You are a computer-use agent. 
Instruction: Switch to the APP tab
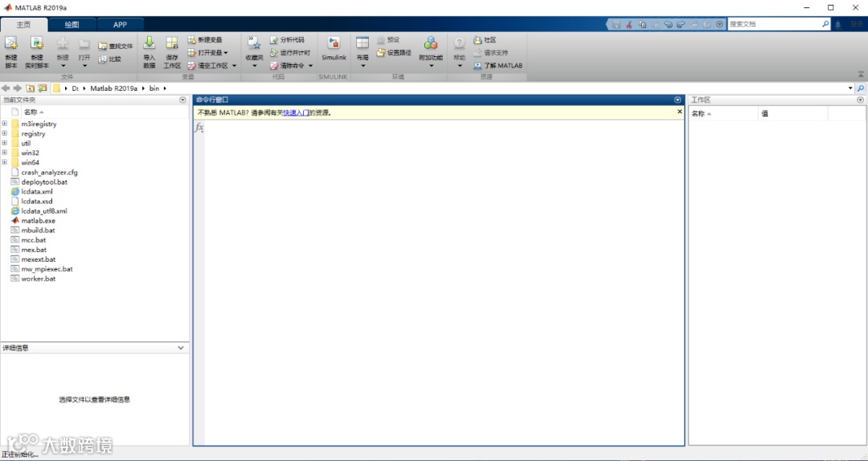coord(120,25)
